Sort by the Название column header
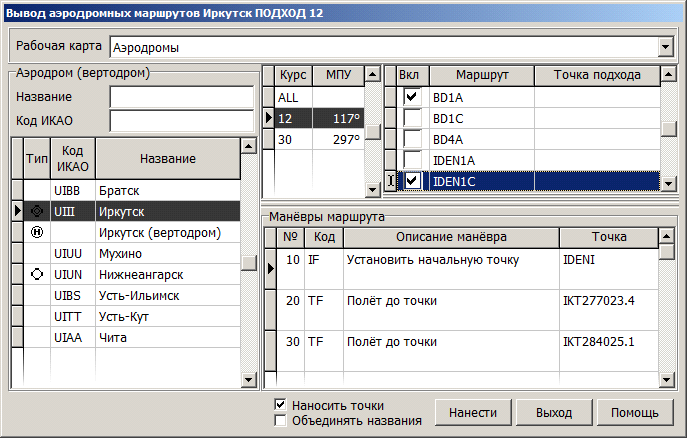 167,159
